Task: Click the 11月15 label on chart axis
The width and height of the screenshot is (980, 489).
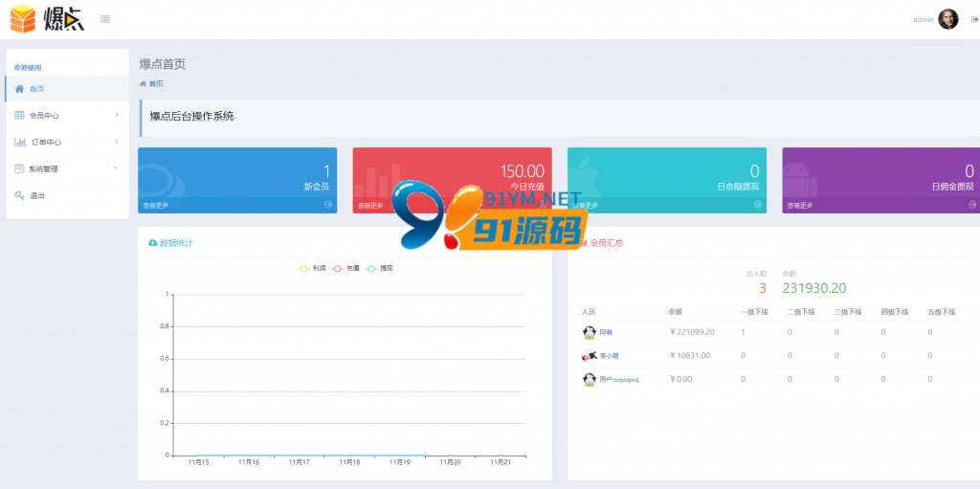Action: (x=198, y=463)
